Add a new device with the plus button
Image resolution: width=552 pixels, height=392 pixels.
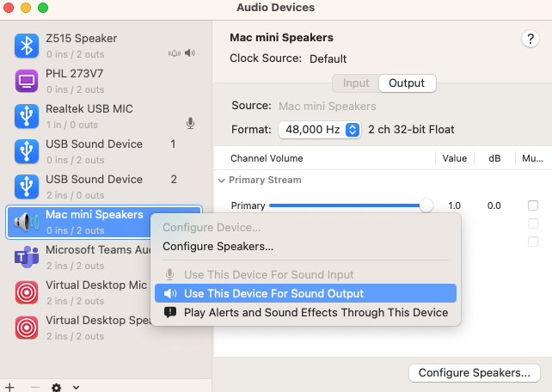(x=9, y=388)
